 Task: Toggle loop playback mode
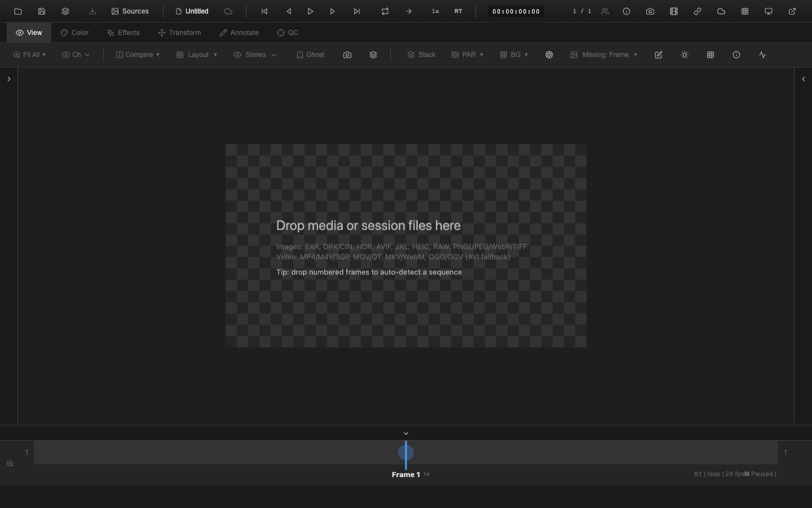(385, 11)
